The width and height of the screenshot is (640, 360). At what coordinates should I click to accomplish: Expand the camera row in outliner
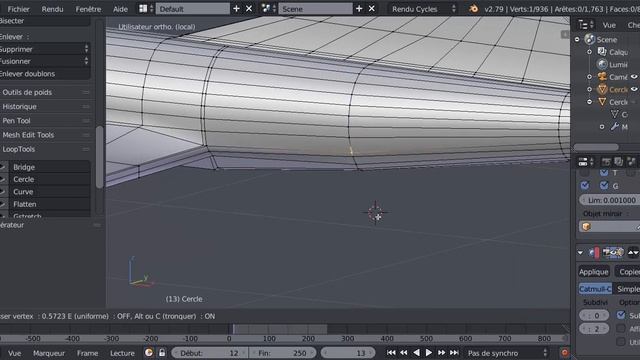coord(589,77)
